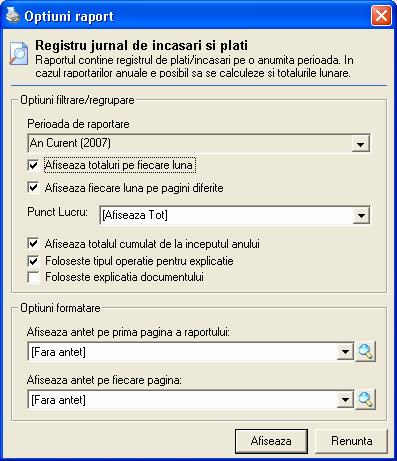The width and height of the screenshot is (397, 461).
Task: Open the Perioada de raportare dropdown arrow
Action: click(360, 144)
